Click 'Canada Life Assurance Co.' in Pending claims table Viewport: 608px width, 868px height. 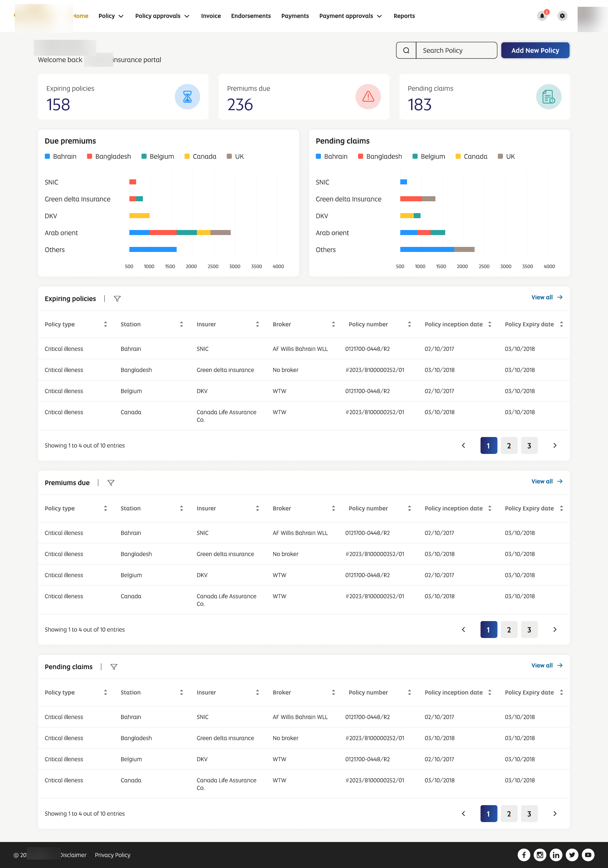[227, 784]
